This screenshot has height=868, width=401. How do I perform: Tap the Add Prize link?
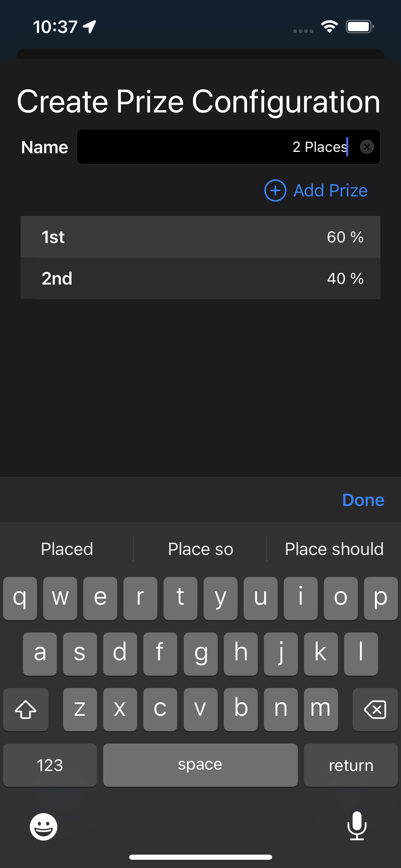pyautogui.click(x=330, y=191)
